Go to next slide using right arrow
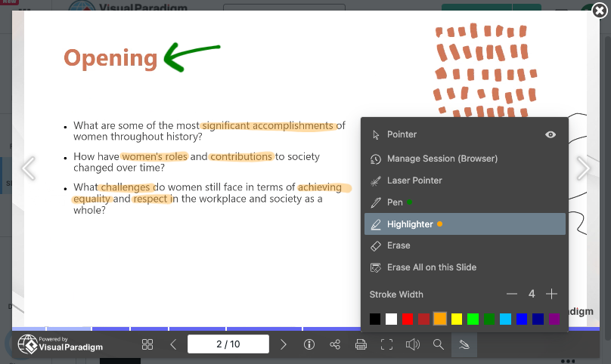This screenshot has height=364, width=611. (x=583, y=168)
